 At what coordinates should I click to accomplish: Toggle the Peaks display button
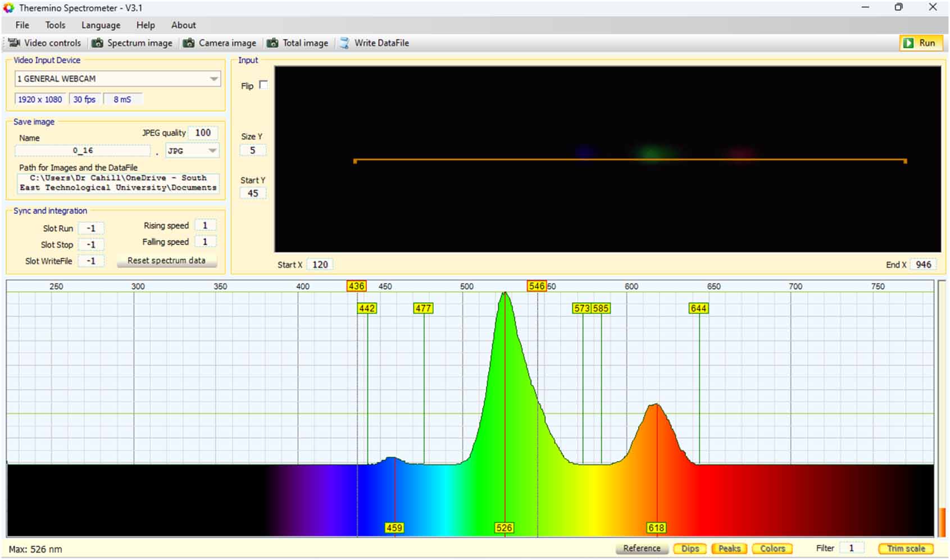click(729, 548)
